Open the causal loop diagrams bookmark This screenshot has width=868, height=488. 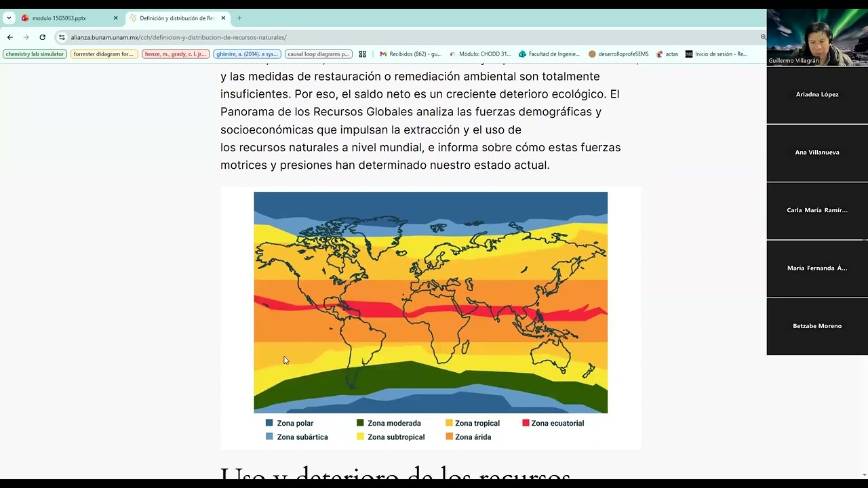pos(318,54)
